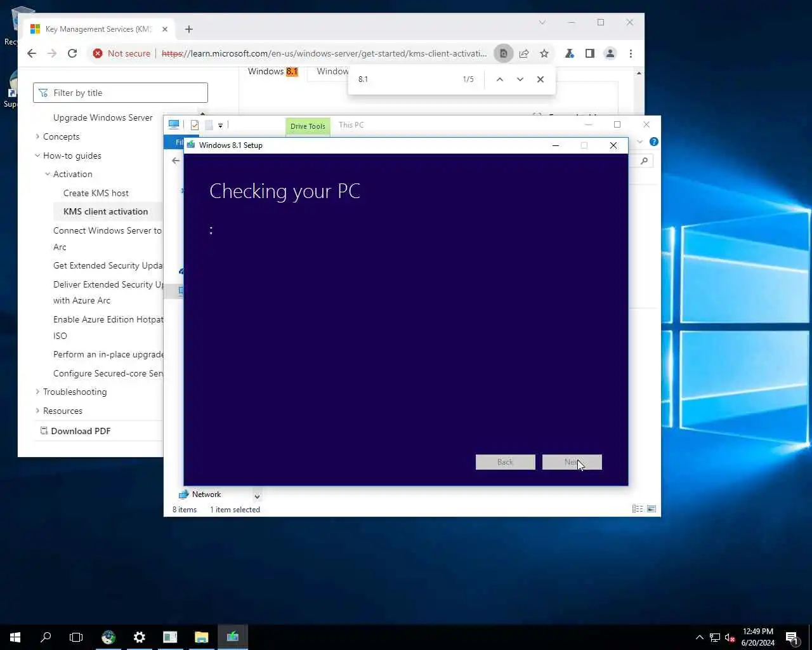Bookmark this page with the star icon
Viewport: 812px width, 650px height.
[544, 53]
